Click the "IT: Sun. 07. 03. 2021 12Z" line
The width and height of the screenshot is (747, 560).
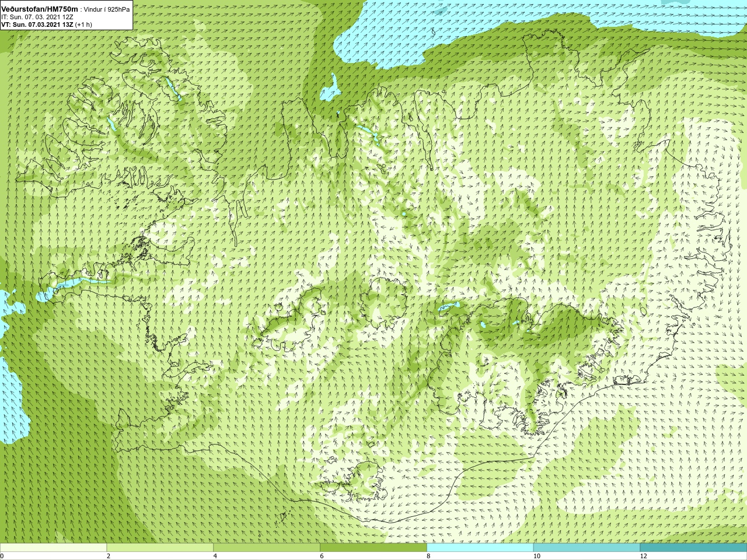(37, 17)
